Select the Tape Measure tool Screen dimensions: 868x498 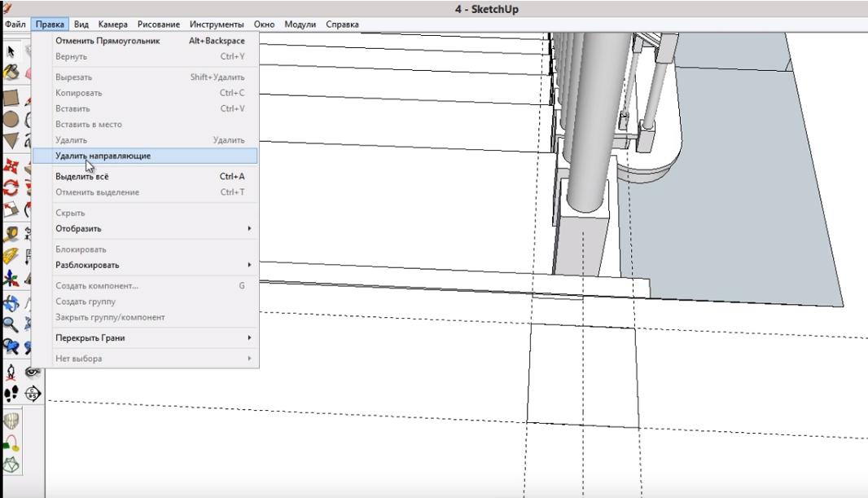[x=11, y=234]
